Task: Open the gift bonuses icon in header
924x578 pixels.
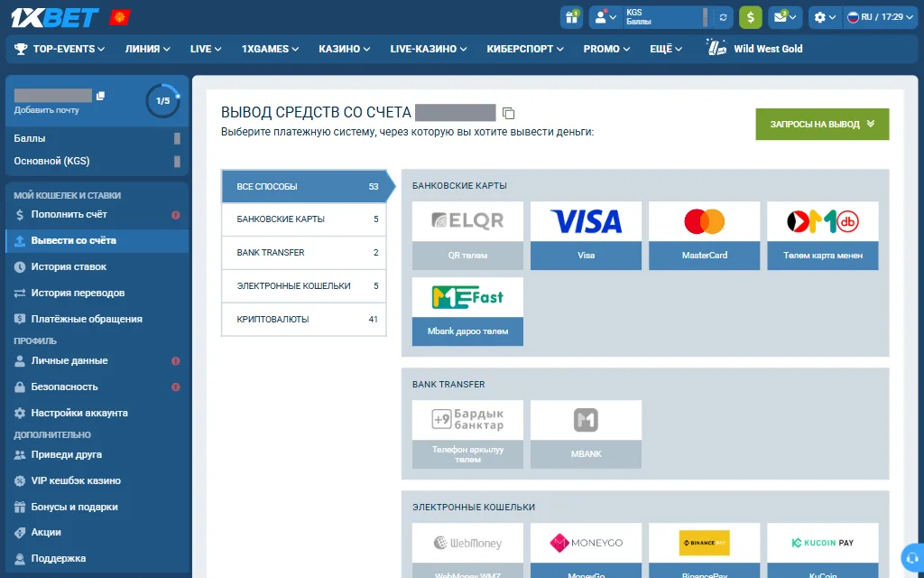Action: click(x=571, y=17)
